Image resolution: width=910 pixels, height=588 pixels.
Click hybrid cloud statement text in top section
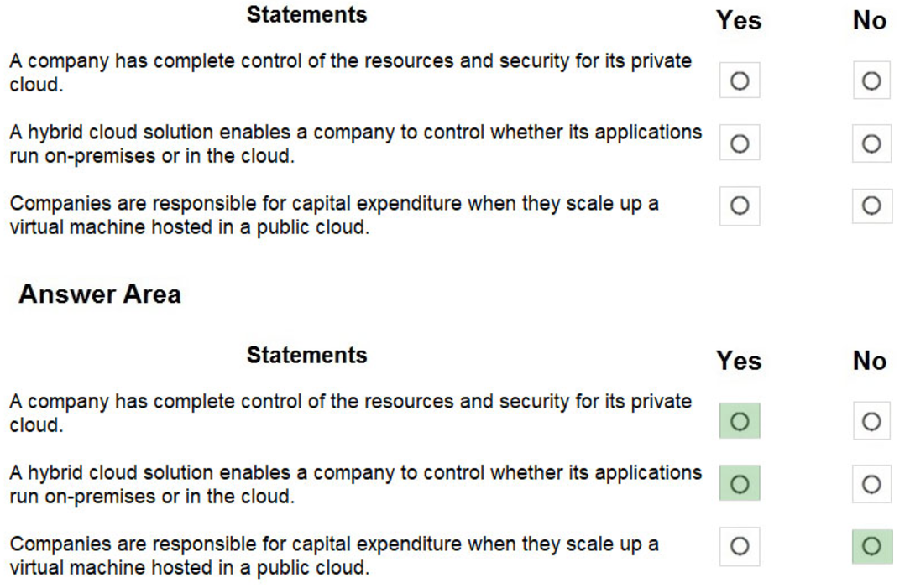[x=355, y=143]
